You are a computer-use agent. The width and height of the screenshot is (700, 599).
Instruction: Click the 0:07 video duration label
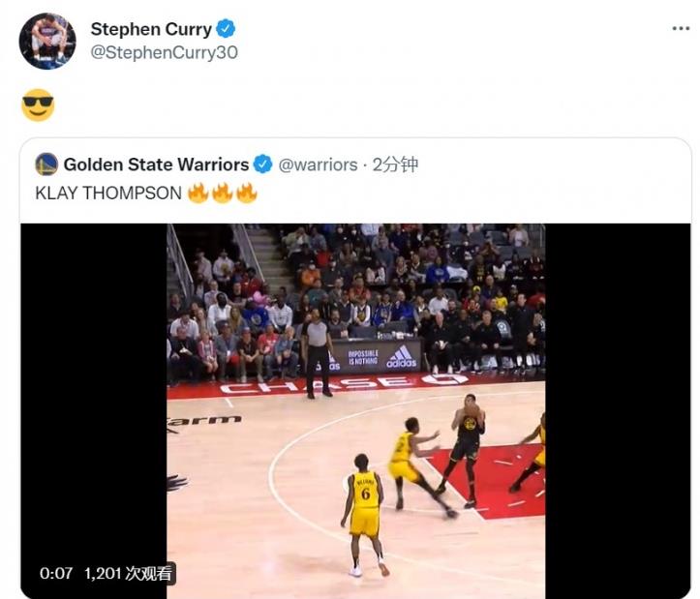pos(56,573)
